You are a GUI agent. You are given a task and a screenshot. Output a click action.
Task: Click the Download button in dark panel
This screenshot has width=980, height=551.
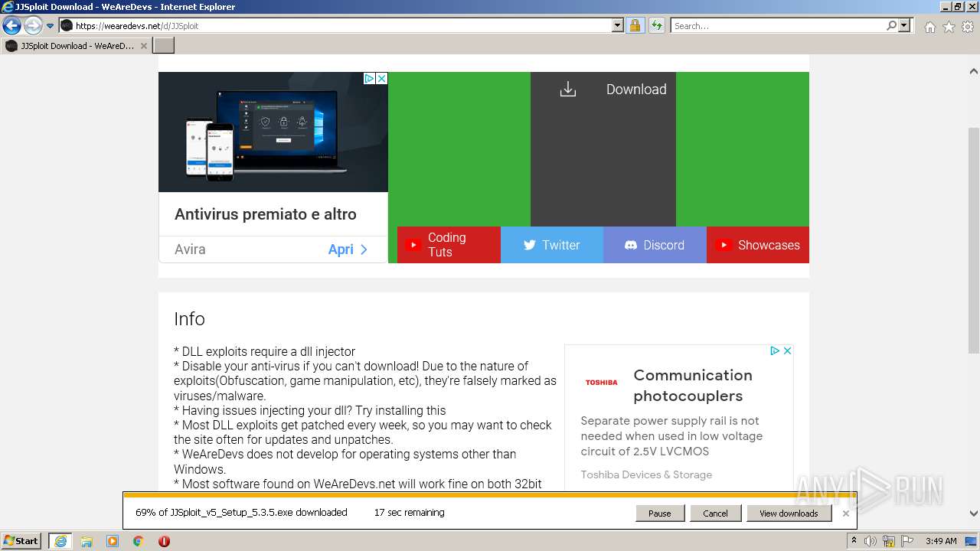click(x=603, y=149)
